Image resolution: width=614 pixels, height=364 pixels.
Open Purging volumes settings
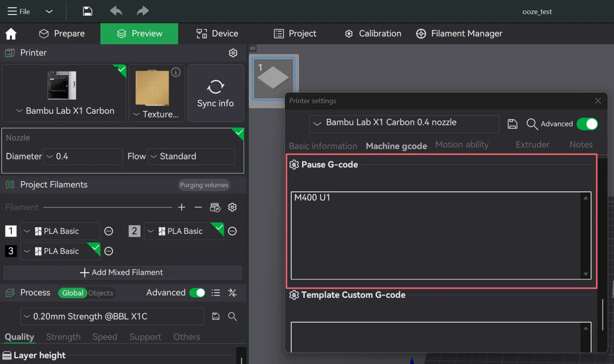pos(204,185)
